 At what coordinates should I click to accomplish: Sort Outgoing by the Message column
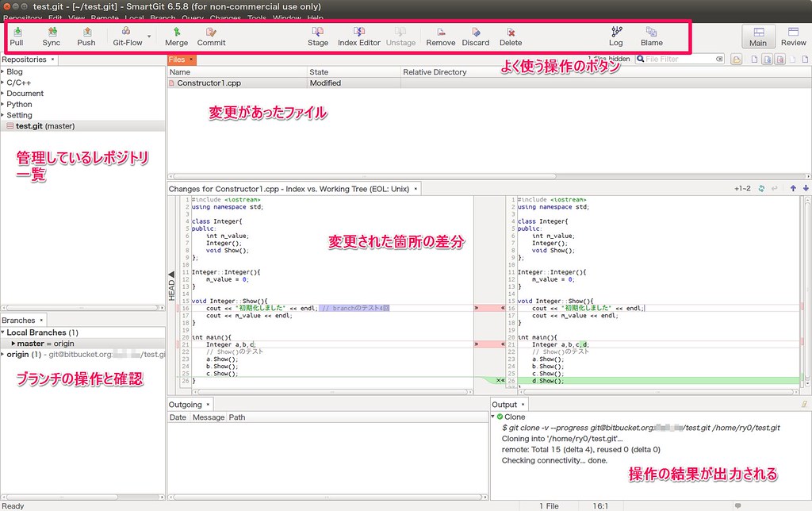tap(209, 417)
